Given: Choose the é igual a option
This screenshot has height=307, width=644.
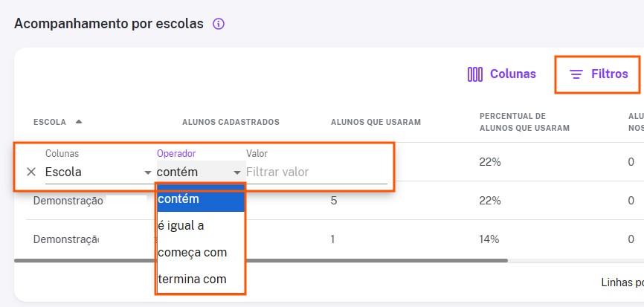Looking at the screenshot, I should click(x=201, y=225).
